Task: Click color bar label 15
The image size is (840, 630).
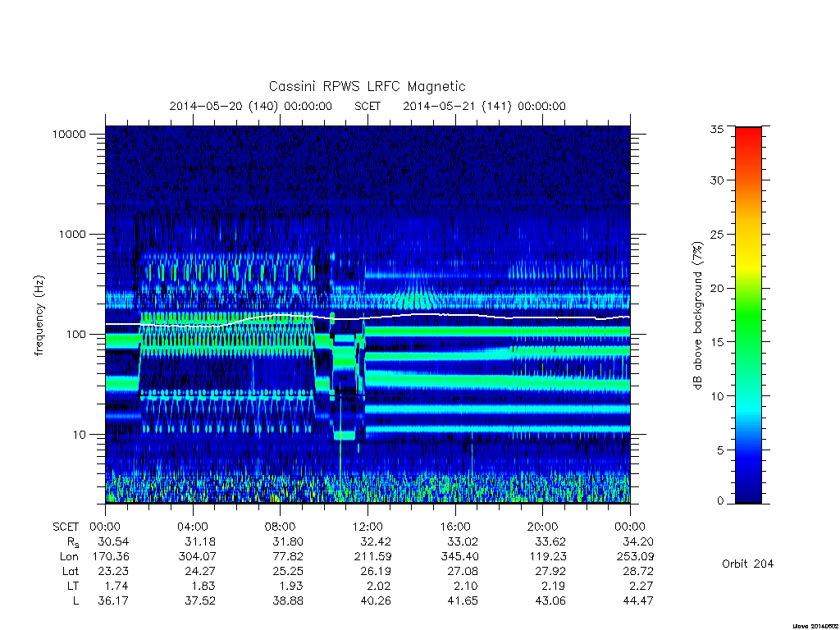Action: (x=717, y=342)
